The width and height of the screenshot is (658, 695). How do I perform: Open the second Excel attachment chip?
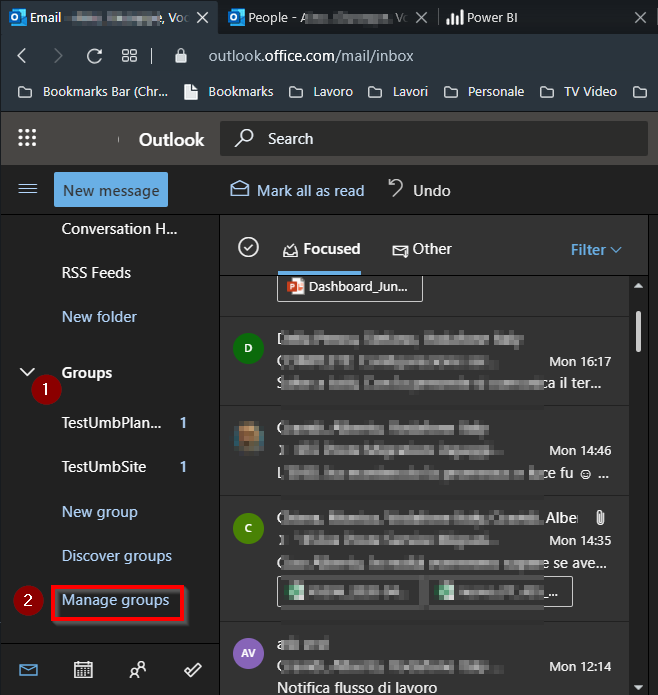point(500,591)
